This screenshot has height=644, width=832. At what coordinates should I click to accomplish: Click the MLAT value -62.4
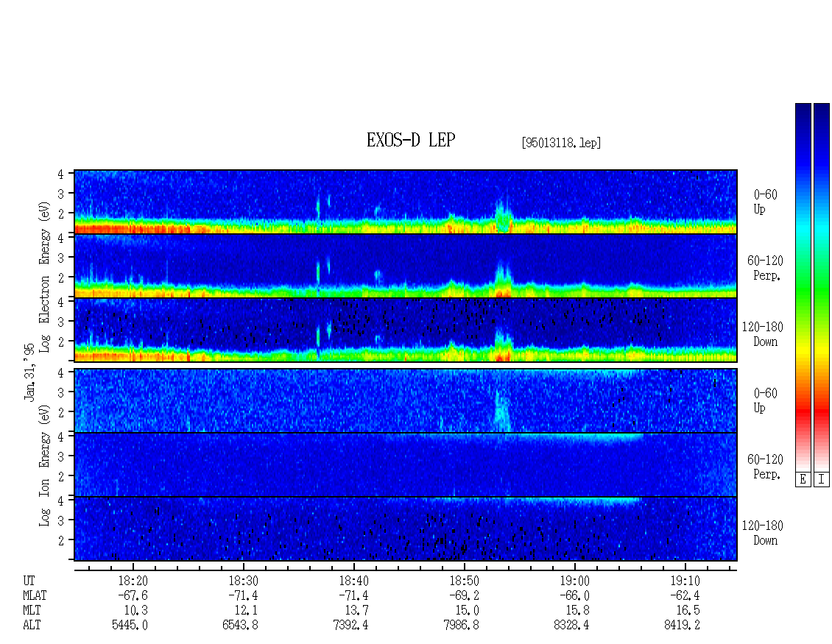pos(685,595)
